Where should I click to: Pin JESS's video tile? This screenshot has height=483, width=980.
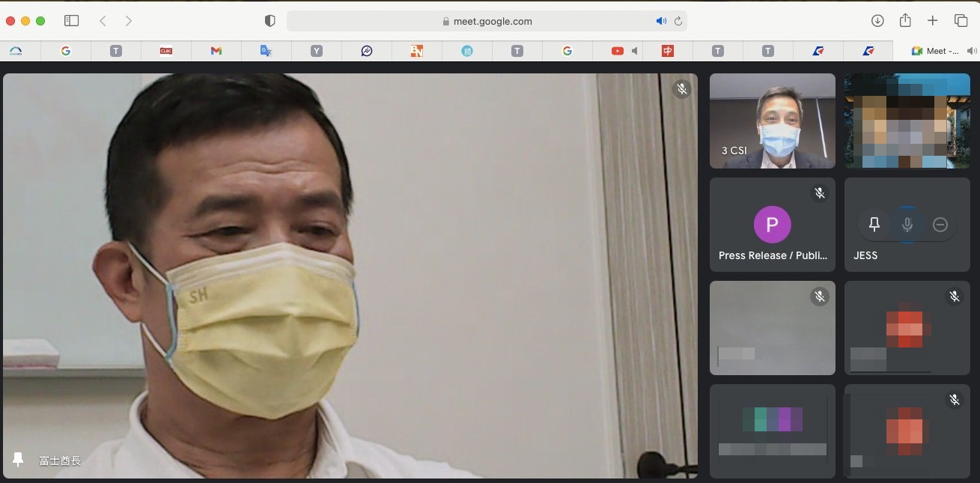coord(874,224)
